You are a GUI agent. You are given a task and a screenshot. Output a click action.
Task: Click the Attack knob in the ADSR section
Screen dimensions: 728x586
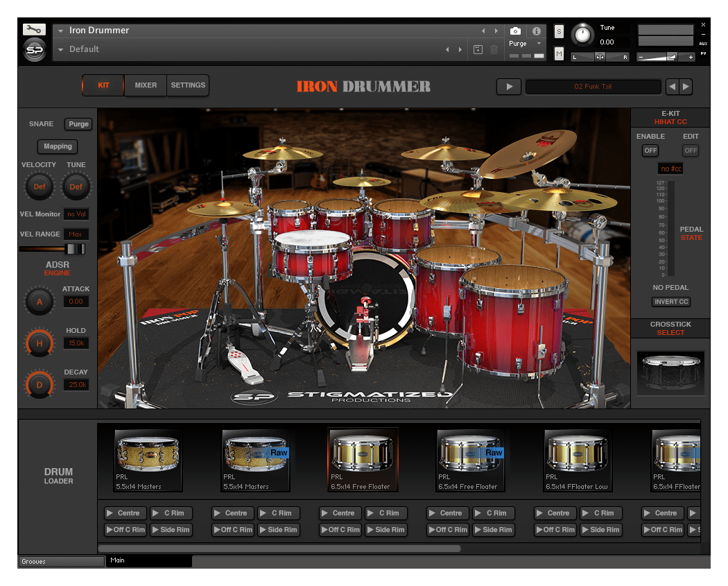point(39,302)
